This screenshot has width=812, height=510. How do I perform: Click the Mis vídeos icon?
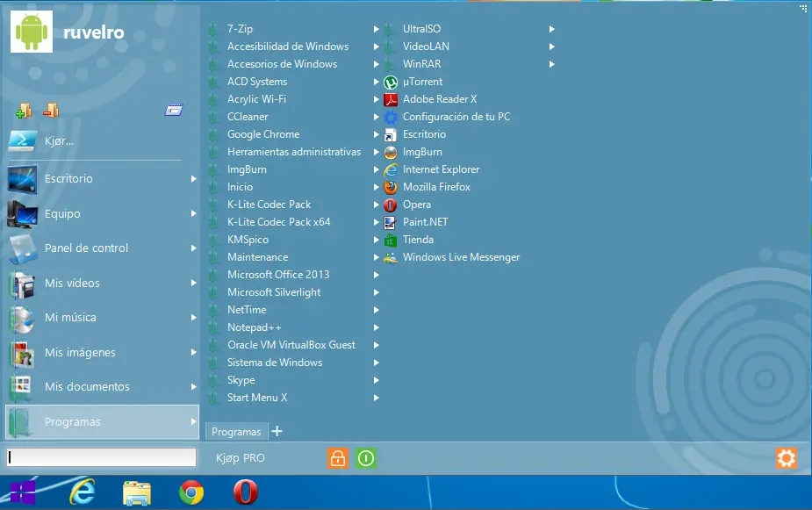pos(22,284)
